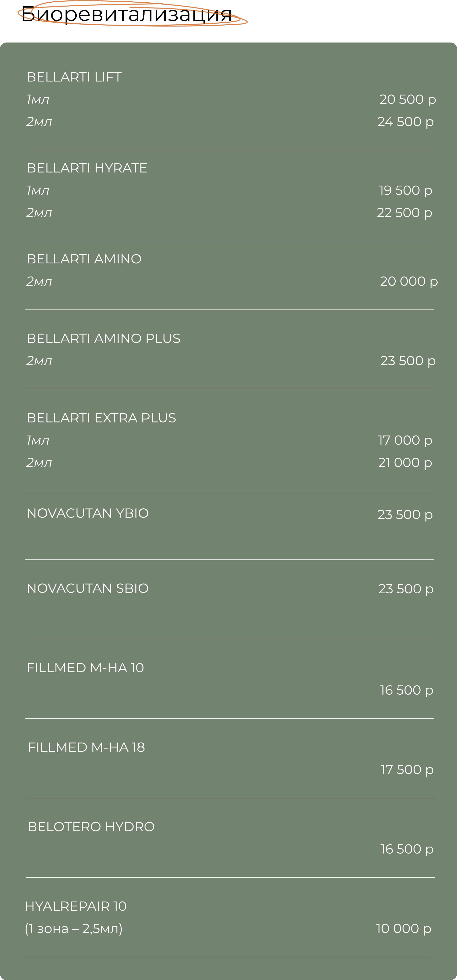Open the FILLMED M-HA 18 entry
Screen dimensions: 457x980
point(87,747)
